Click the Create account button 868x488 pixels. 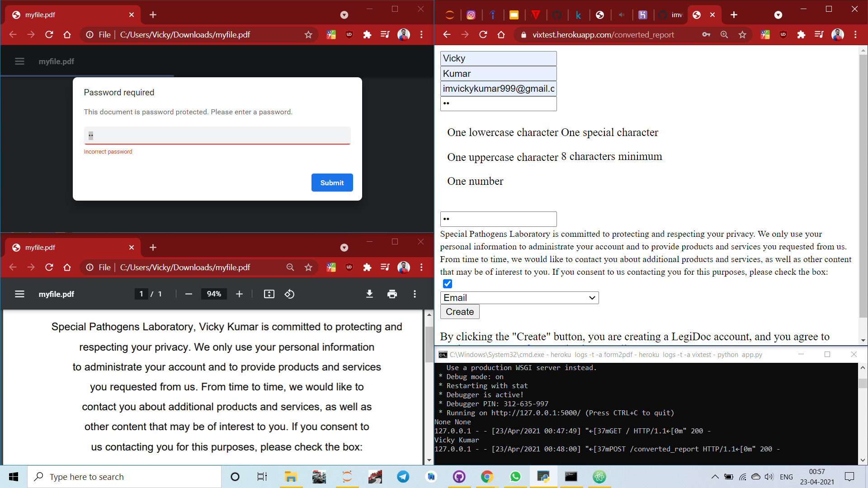[x=459, y=312]
